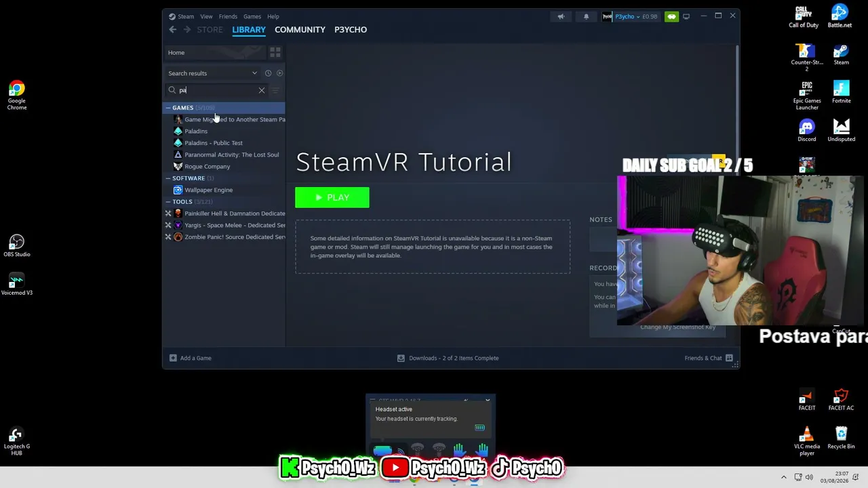Go back using the Steam back arrow
Image resolution: width=868 pixels, height=488 pixels.
173,30
